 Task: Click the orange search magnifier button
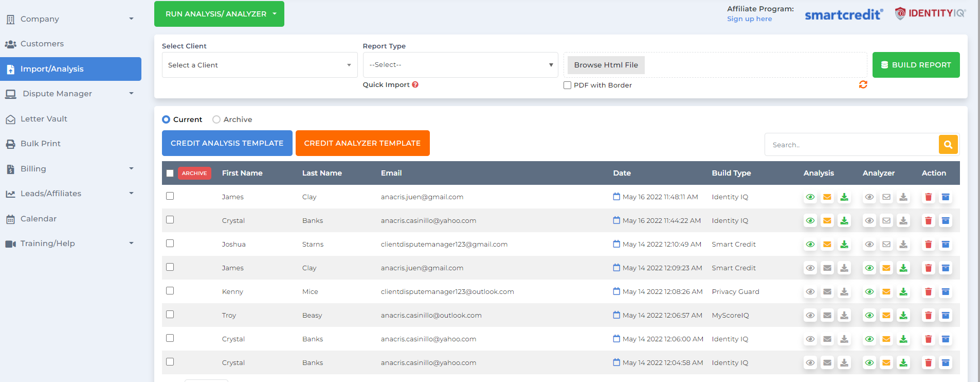click(x=948, y=145)
